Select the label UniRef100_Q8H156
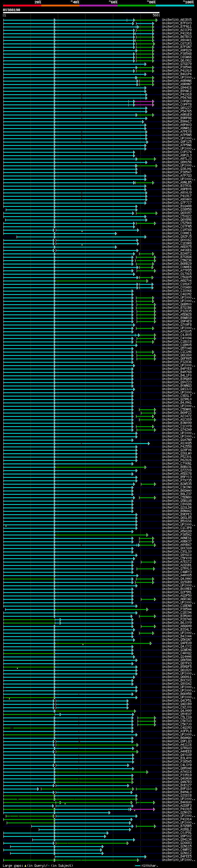Screen dimensions: 197x868 click(177, 162)
